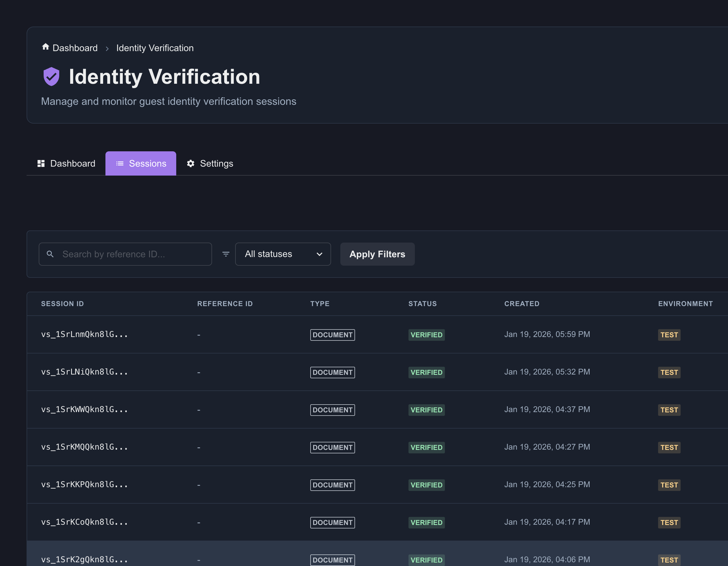The width and height of the screenshot is (728, 566).
Task: Click VERIFIED badge in 05:32 PM row
Action: 427,373
